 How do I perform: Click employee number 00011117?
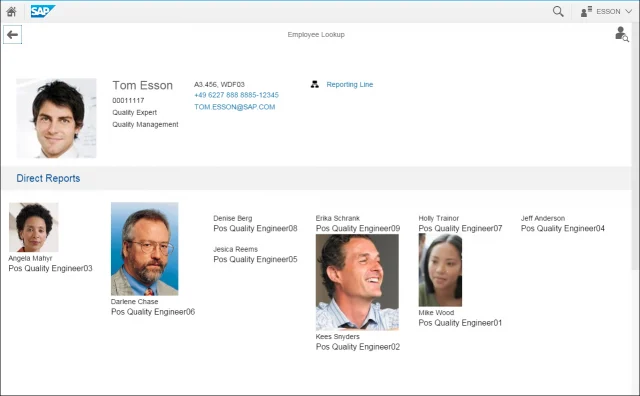tap(128, 100)
